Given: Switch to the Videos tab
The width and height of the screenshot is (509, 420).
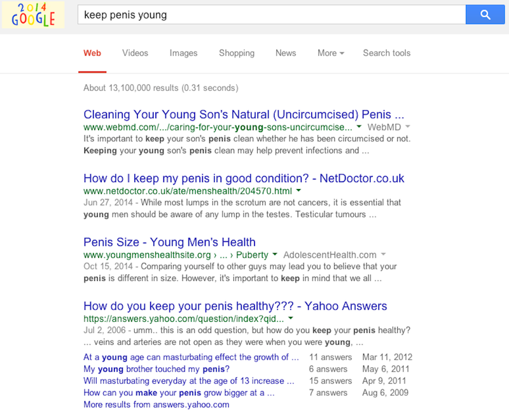Looking at the screenshot, I should [x=135, y=53].
